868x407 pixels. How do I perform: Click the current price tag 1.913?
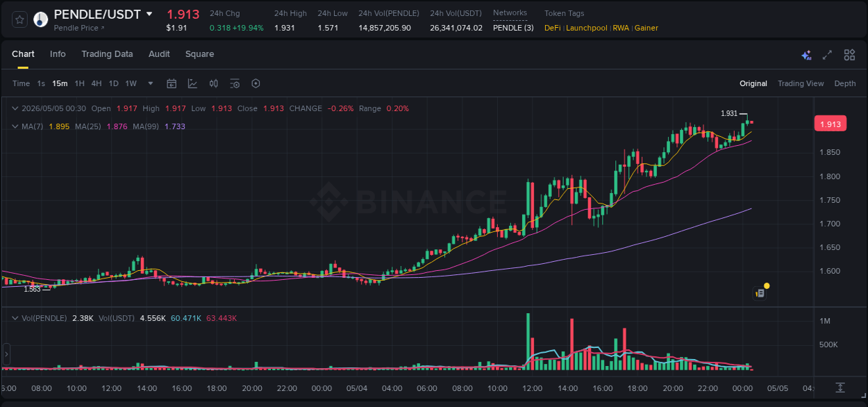[831, 124]
